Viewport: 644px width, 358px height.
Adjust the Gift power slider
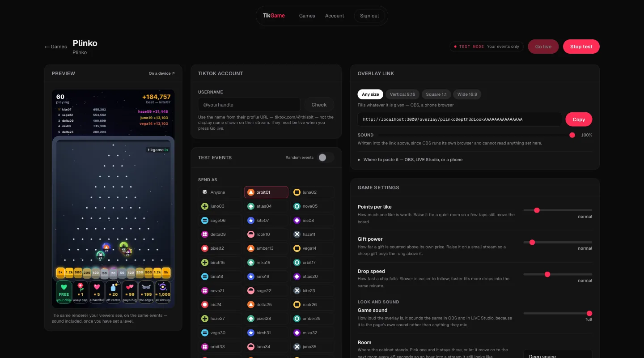558,243
